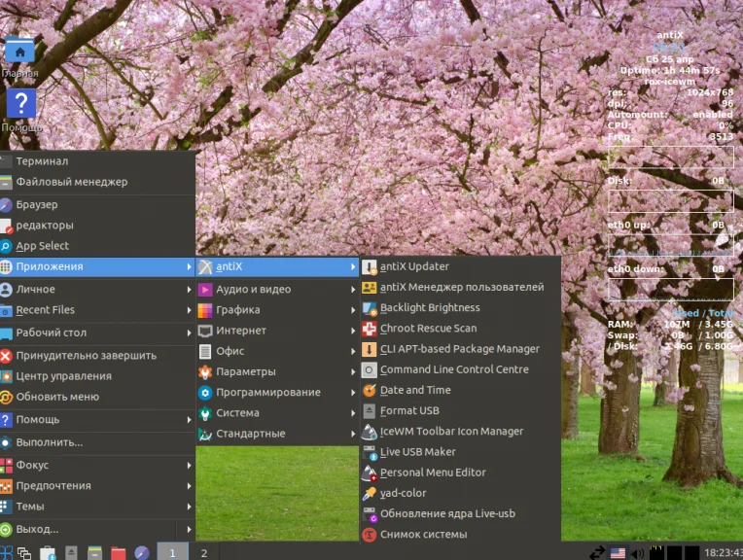
Task: Click Format USB entry
Action: pyautogui.click(x=409, y=411)
